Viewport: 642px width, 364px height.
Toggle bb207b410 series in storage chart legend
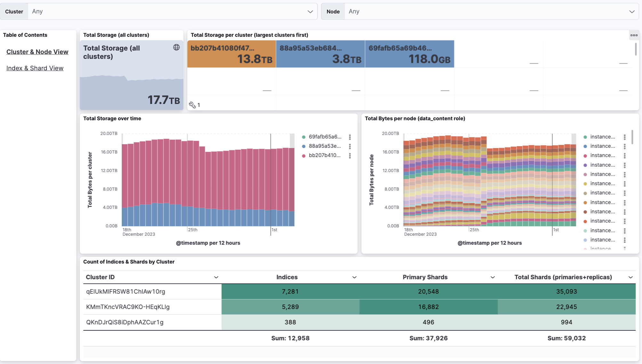pos(324,156)
